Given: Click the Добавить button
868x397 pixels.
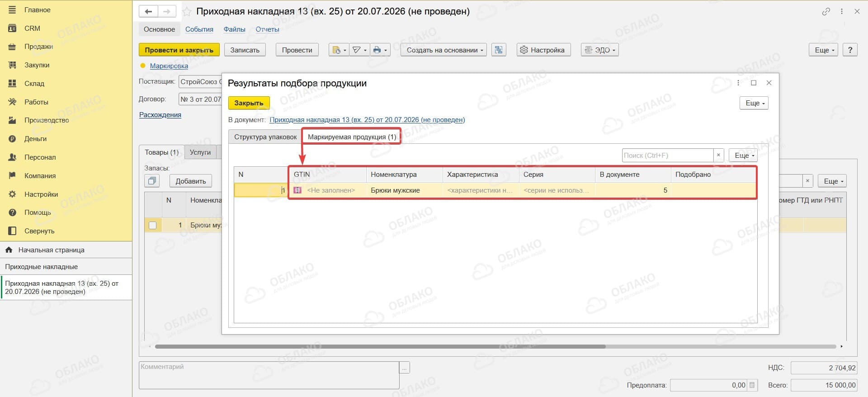Looking at the screenshot, I should pos(190,181).
